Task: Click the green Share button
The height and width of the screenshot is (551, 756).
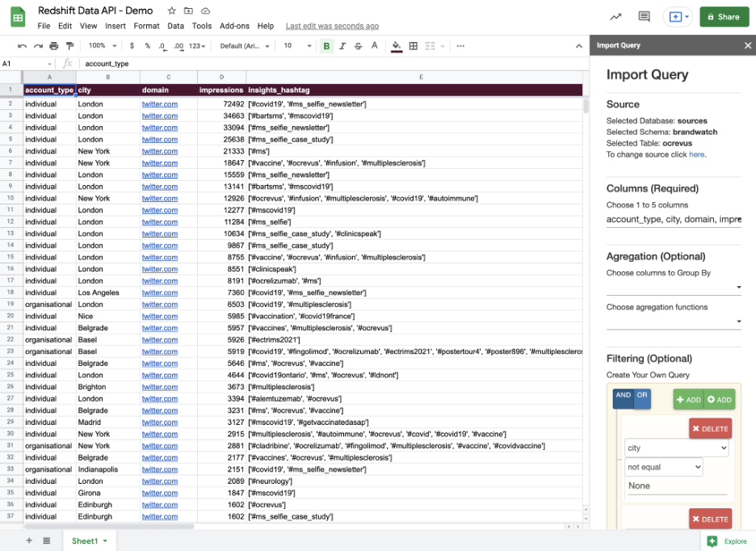Action: (724, 17)
